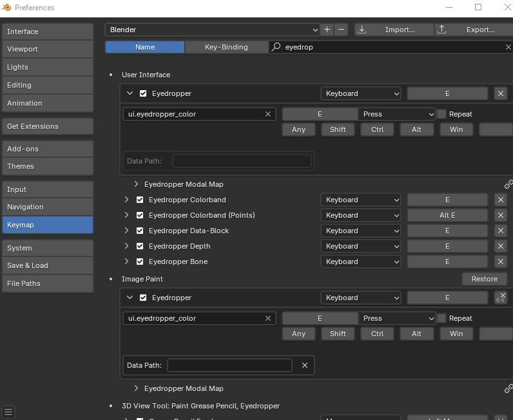The width and height of the screenshot is (513, 420).
Task: Click the Import... keymap button
Action: pos(392,30)
